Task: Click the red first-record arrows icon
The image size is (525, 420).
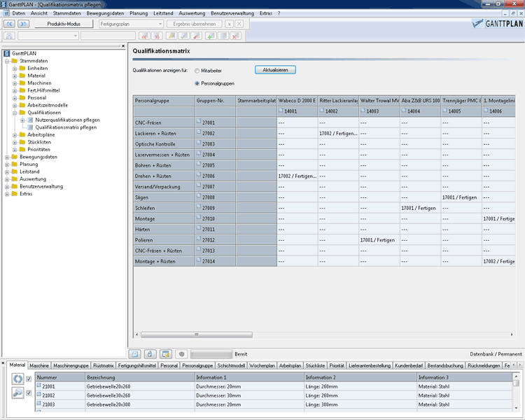Action: [x=144, y=36]
